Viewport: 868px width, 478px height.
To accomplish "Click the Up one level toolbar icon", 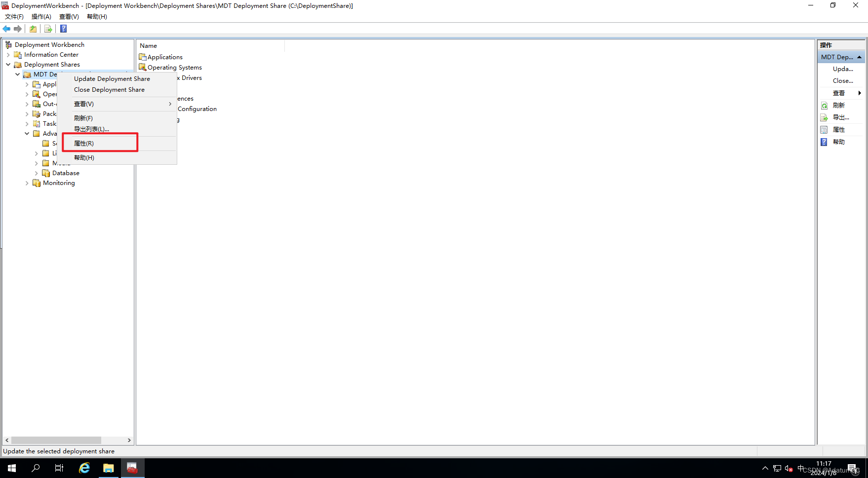I will pos(33,29).
